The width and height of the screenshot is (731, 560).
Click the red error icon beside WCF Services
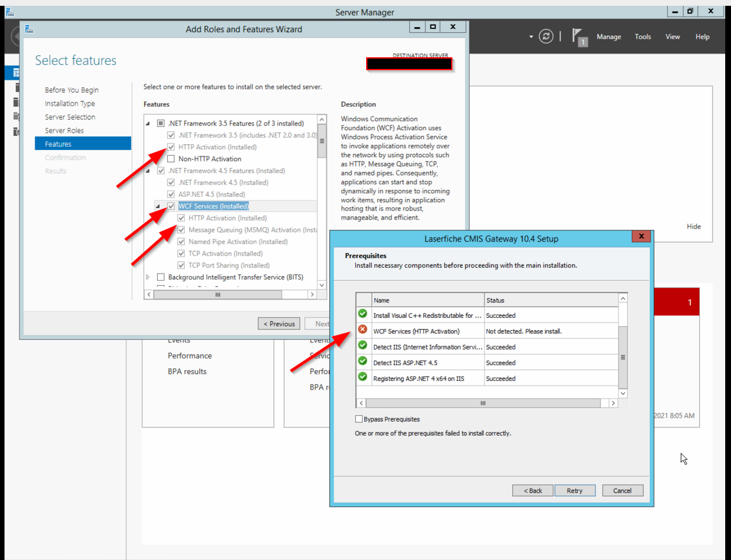pyautogui.click(x=363, y=330)
